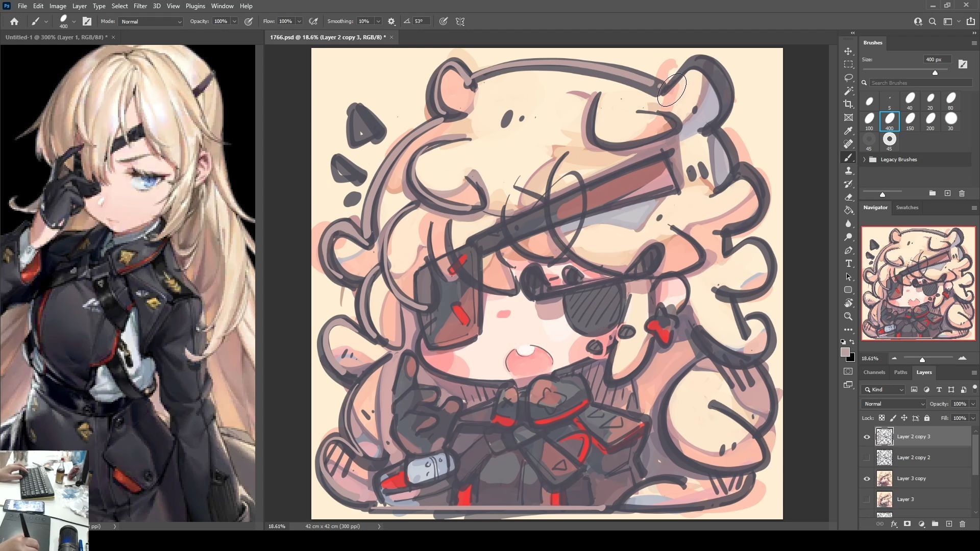Switch to the Paths tab

[900, 372]
